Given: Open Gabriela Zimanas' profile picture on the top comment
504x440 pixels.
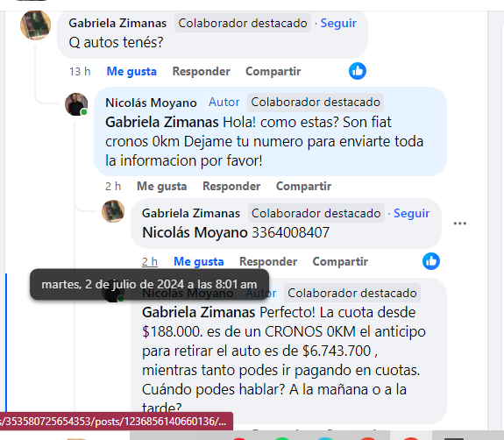Looking at the screenshot, I should point(35,25).
